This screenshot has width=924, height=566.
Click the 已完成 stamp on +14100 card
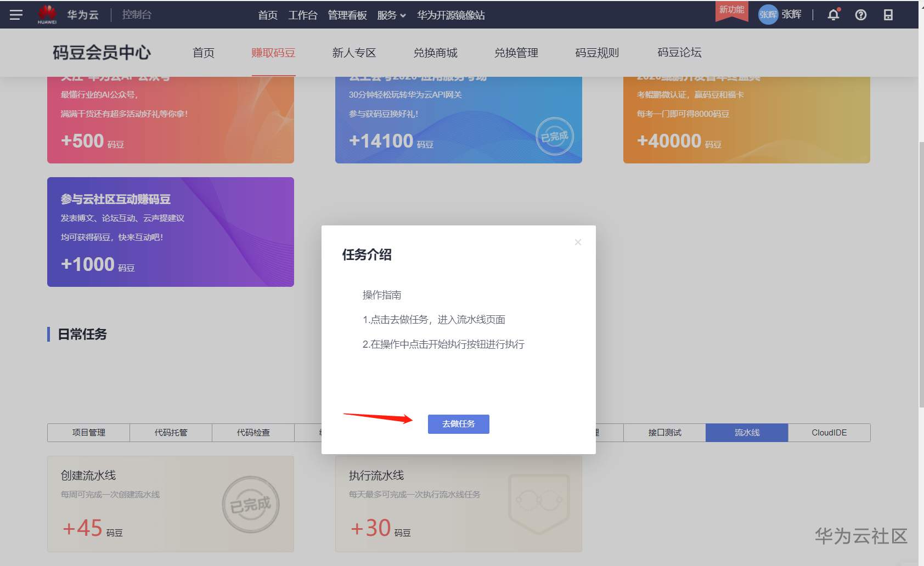point(555,137)
